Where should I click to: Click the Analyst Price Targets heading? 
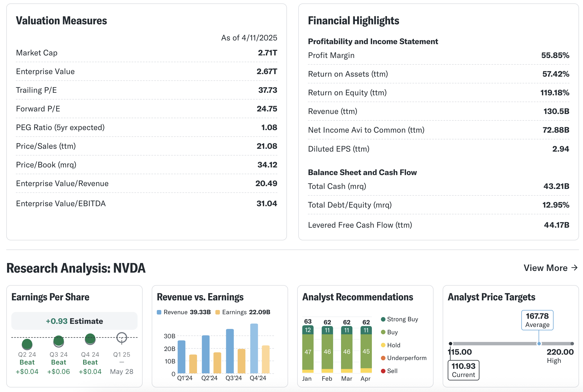click(x=491, y=297)
